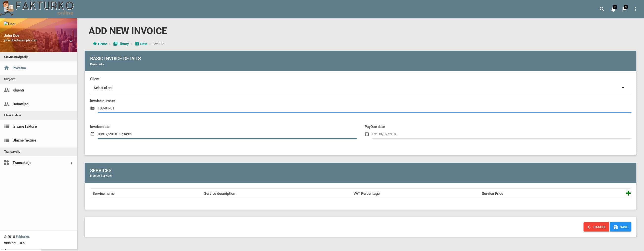
Task: Click the Service Price column header
Action: 492,194
